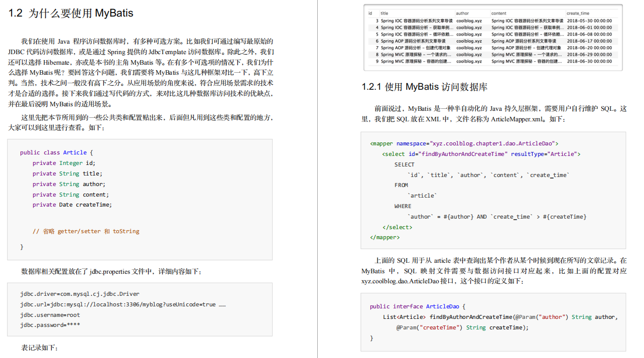
Task: Click the 'create_time' column header in table
Action: tap(578, 14)
